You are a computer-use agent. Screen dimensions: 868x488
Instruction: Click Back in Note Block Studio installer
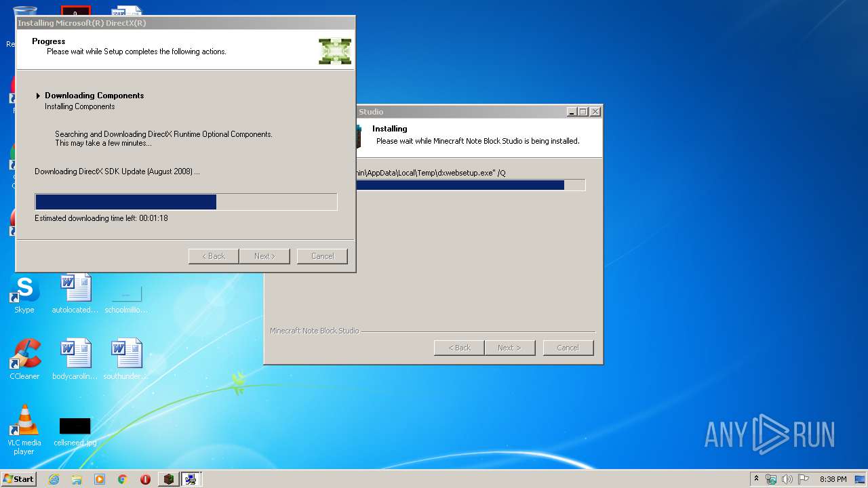[459, 348]
